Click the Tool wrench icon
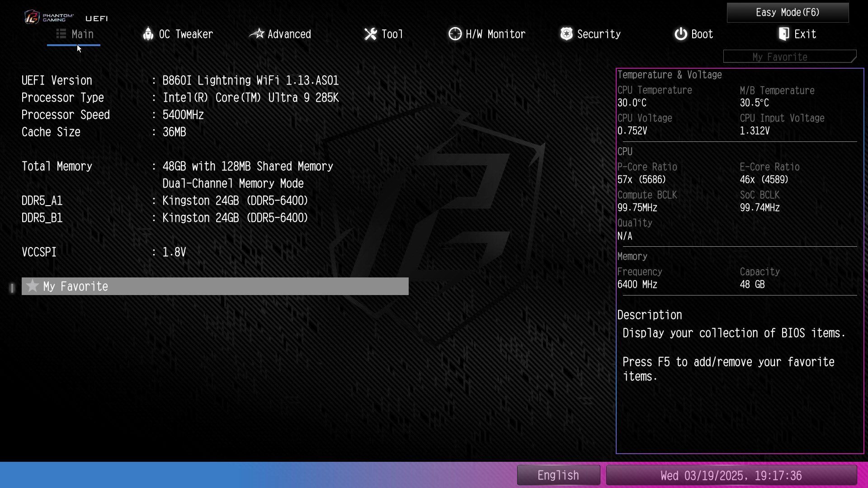The width and height of the screenshot is (868, 488). (x=370, y=34)
